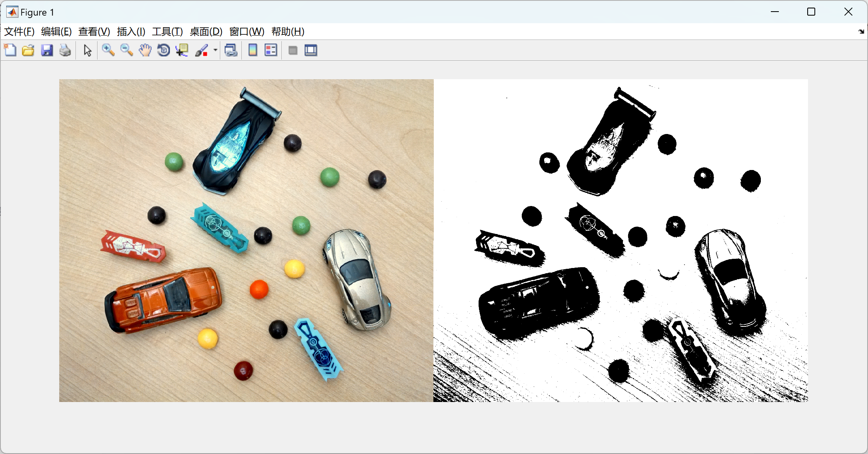Select the Zoom Out magnifier tool
Screen dimensions: 868x454
pos(127,50)
